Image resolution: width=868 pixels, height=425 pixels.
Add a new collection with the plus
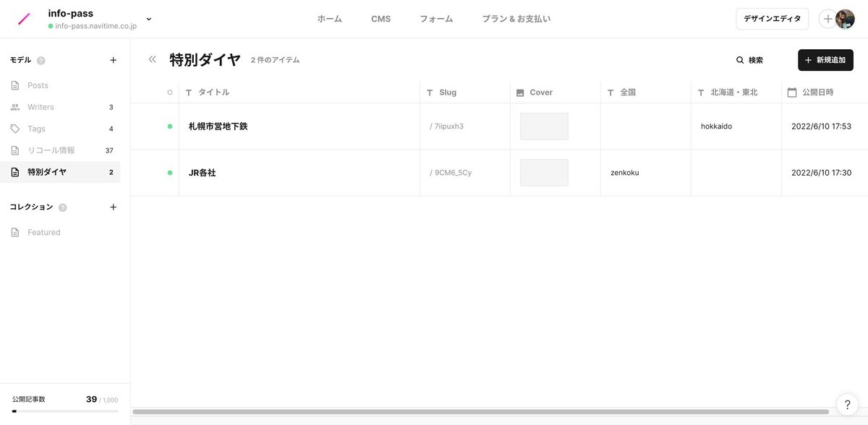pyautogui.click(x=113, y=207)
